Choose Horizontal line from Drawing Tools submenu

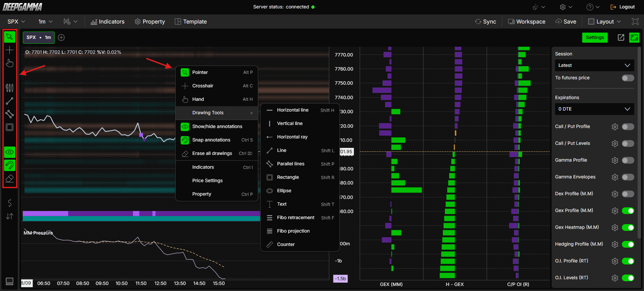[x=300, y=110]
